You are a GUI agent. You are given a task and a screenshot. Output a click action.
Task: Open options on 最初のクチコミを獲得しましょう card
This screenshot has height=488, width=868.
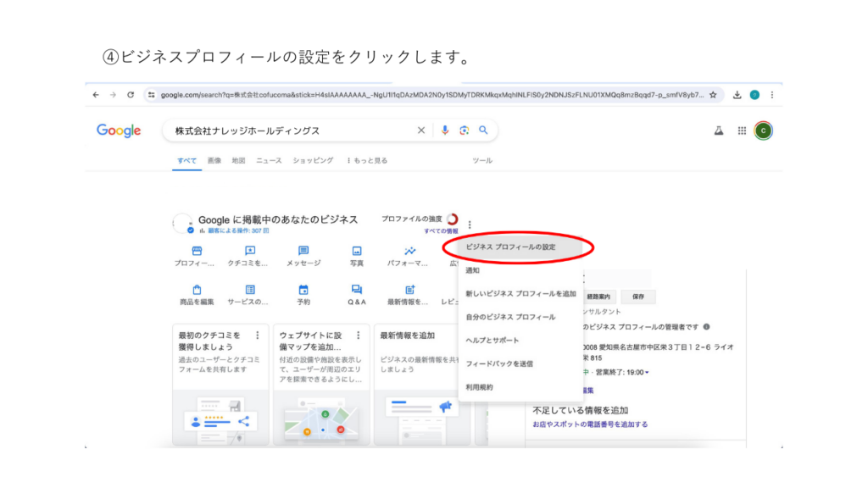[x=258, y=335]
